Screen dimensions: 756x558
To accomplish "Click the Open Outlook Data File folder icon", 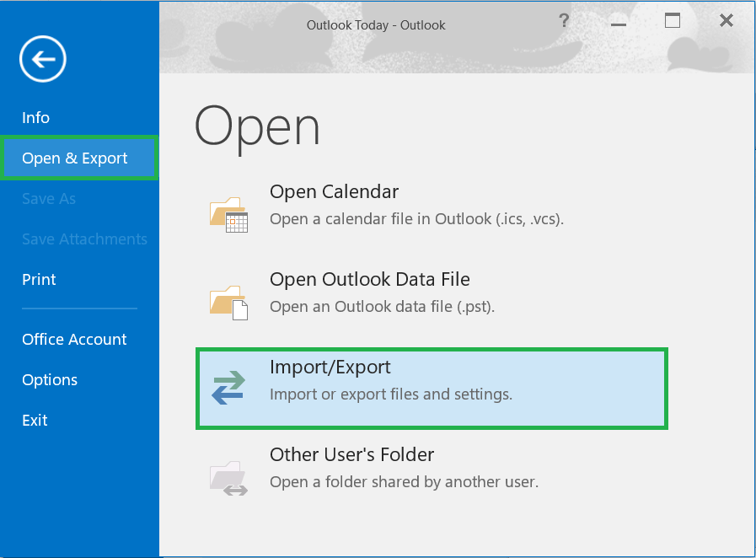I will coord(228,303).
